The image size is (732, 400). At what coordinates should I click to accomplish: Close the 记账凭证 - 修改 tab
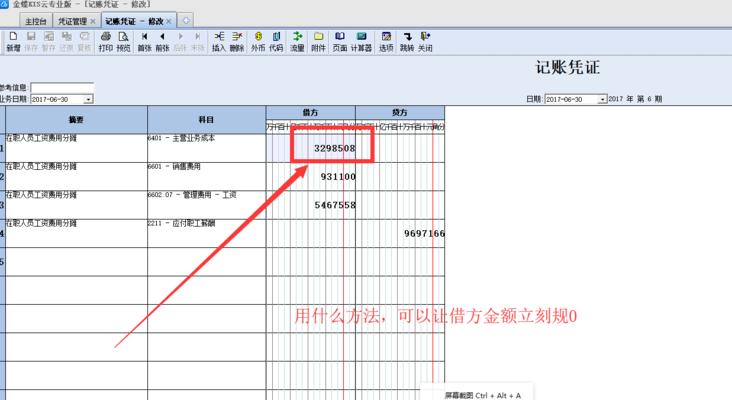point(169,21)
